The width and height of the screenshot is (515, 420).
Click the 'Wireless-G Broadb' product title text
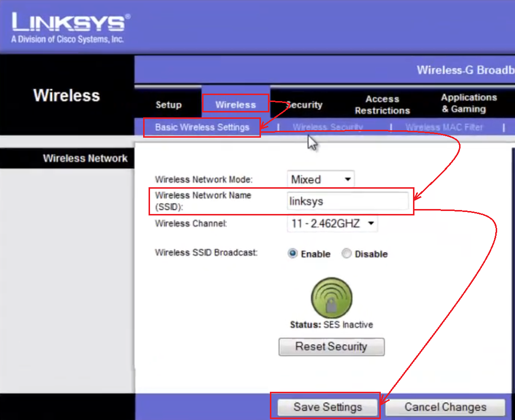(465, 70)
